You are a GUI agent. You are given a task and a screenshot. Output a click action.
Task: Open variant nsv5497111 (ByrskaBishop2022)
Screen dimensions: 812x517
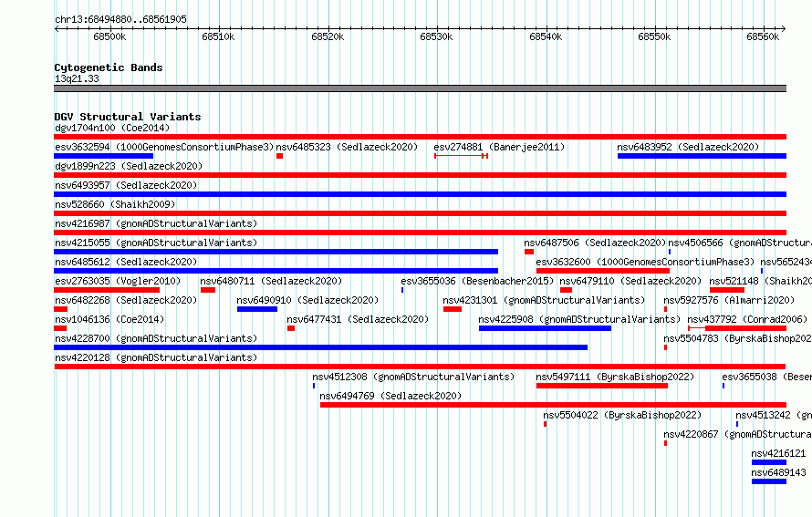tap(615, 377)
